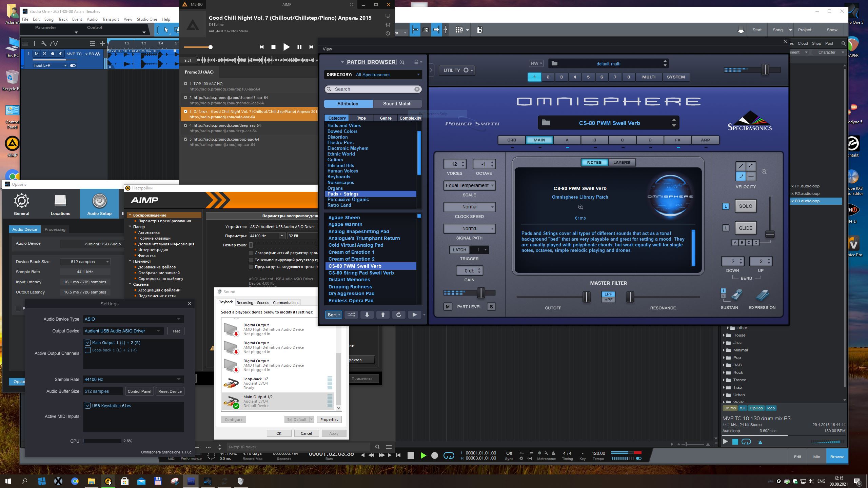This screenshot has height=488, width=868.
Task: Open AIMP equalizer icon
Action: [x=388, y=25]
